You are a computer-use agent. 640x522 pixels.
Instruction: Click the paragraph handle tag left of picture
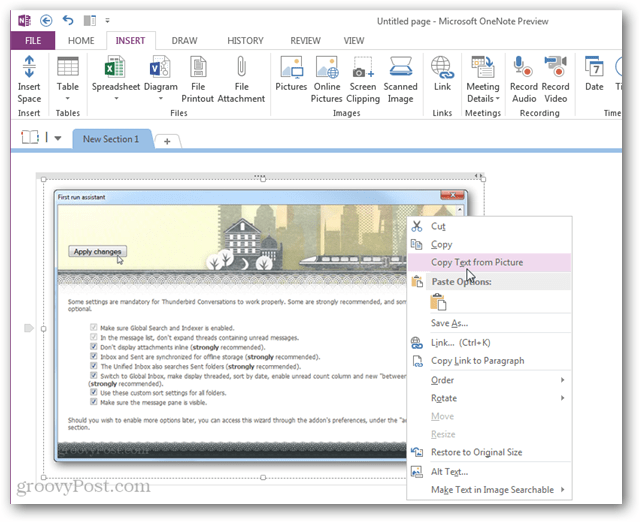29,328
